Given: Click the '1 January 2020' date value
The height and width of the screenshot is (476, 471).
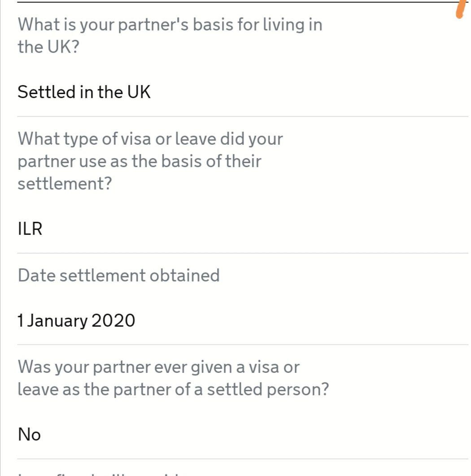Looking at the screenshot, I should pyautogui.click(x=76, y=320).
